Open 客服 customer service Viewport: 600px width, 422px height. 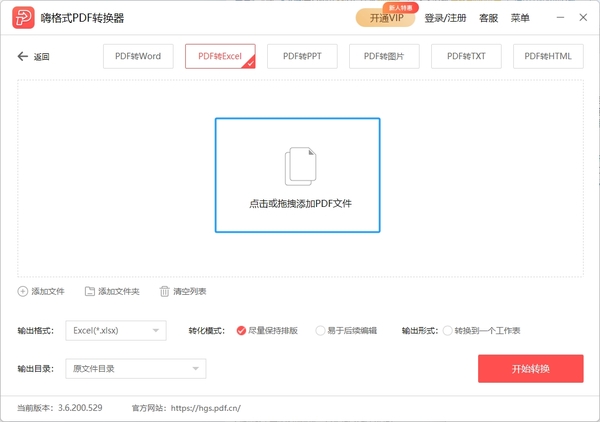[x=488, y=18]
